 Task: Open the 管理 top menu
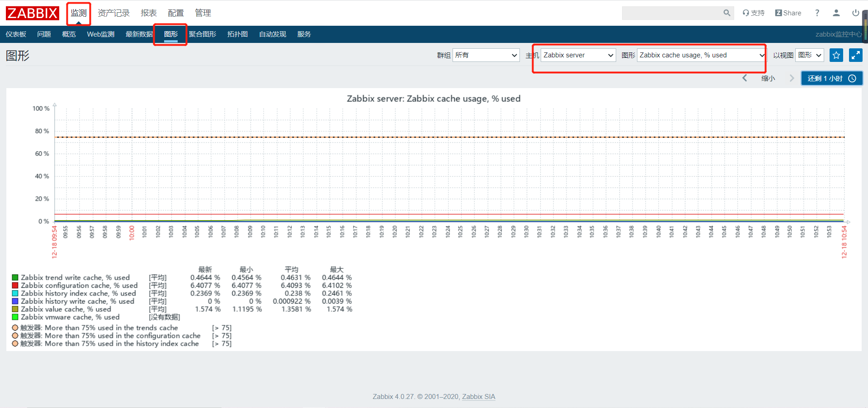tap(203, 13)
